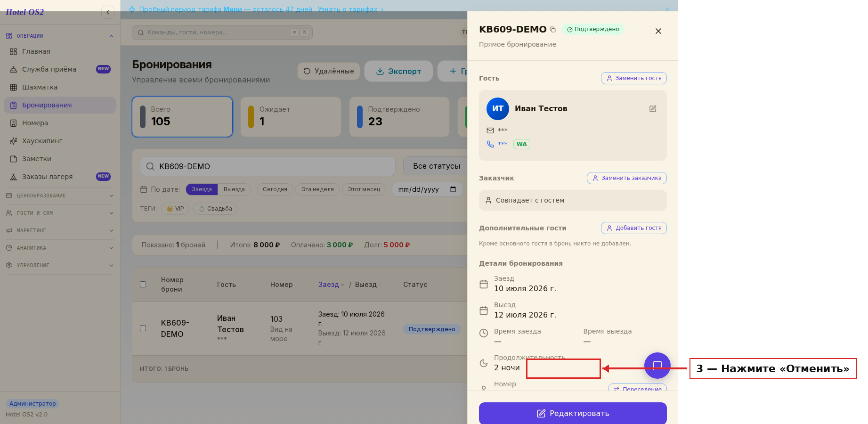
Task: Click guest phone icon
Action: (x=490, y=144)
